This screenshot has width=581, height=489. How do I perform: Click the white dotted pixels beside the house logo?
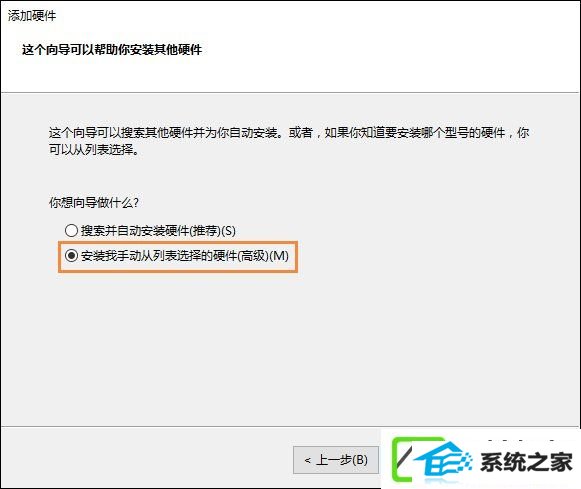[x=465, y=459]
